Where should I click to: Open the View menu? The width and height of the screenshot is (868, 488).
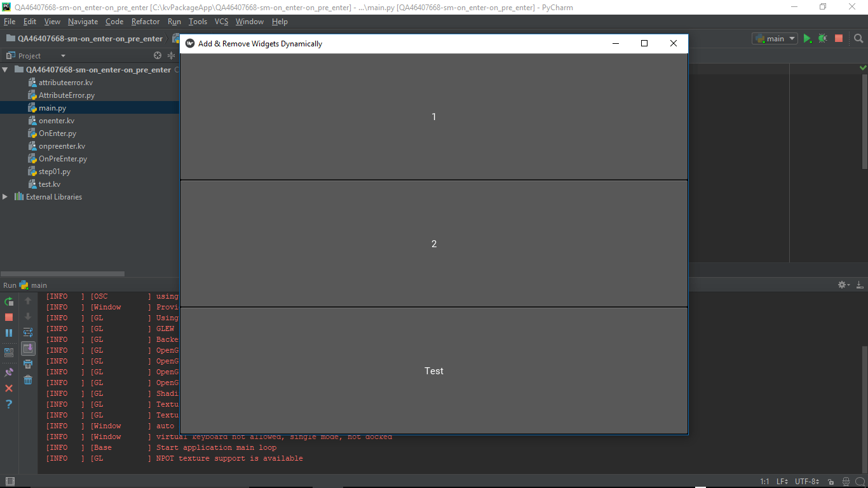[52, 22]
